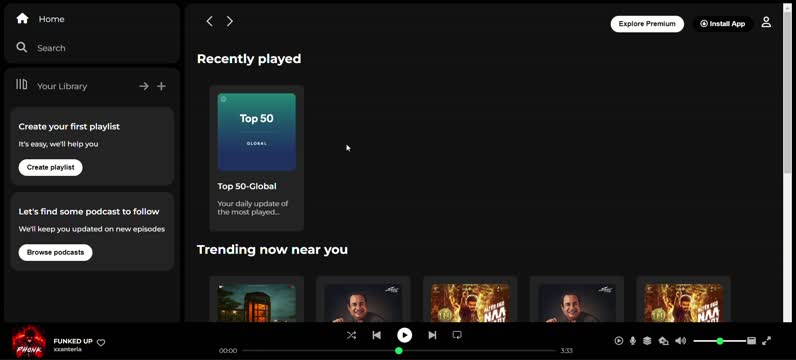Image resolution: width=796 pixels, height=360 pixels.
Task: Toggle shuffle playback
Action: pos(351,335)
